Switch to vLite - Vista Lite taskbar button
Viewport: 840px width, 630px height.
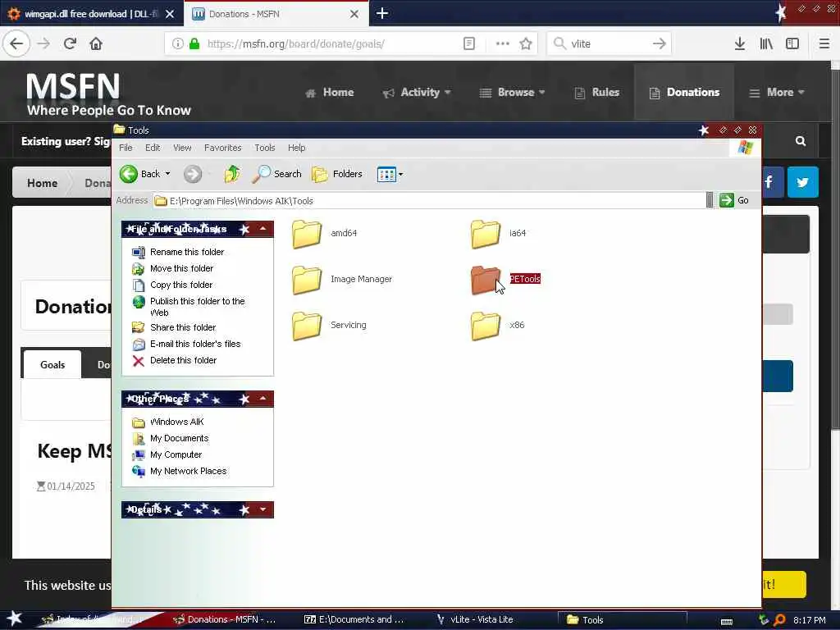(x=476, y=619)
